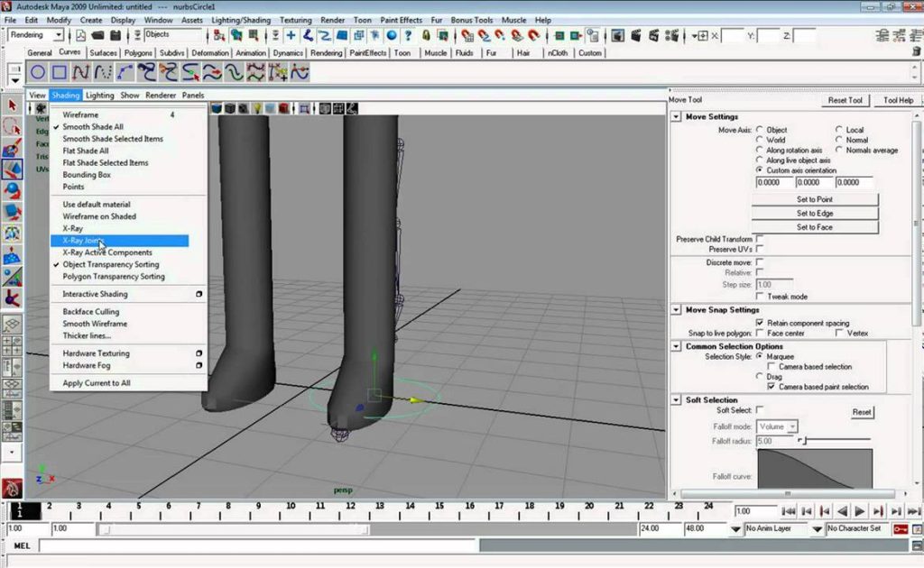Choose Backface Culling menu entry
Viewport: 924px width, 568px height.
click(91, 312)
